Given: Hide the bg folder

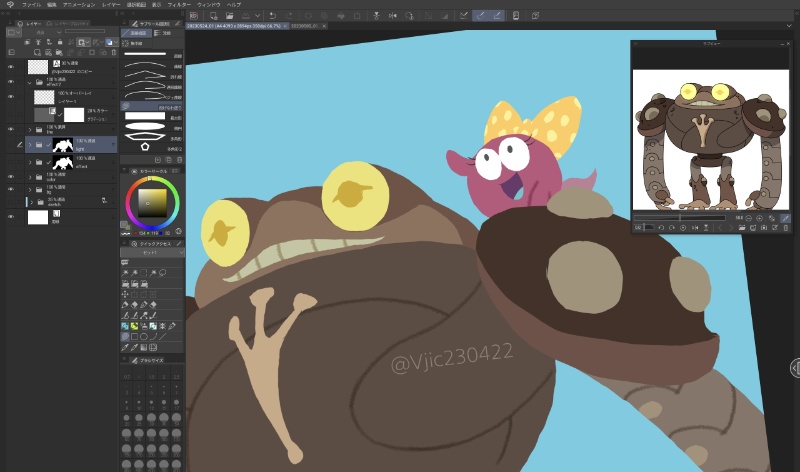Looking at the screenshot, I should tap(11, 189).
